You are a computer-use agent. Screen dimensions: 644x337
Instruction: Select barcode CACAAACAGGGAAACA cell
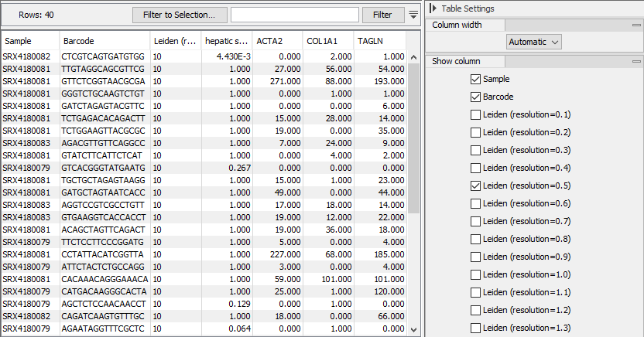(104, 279)
